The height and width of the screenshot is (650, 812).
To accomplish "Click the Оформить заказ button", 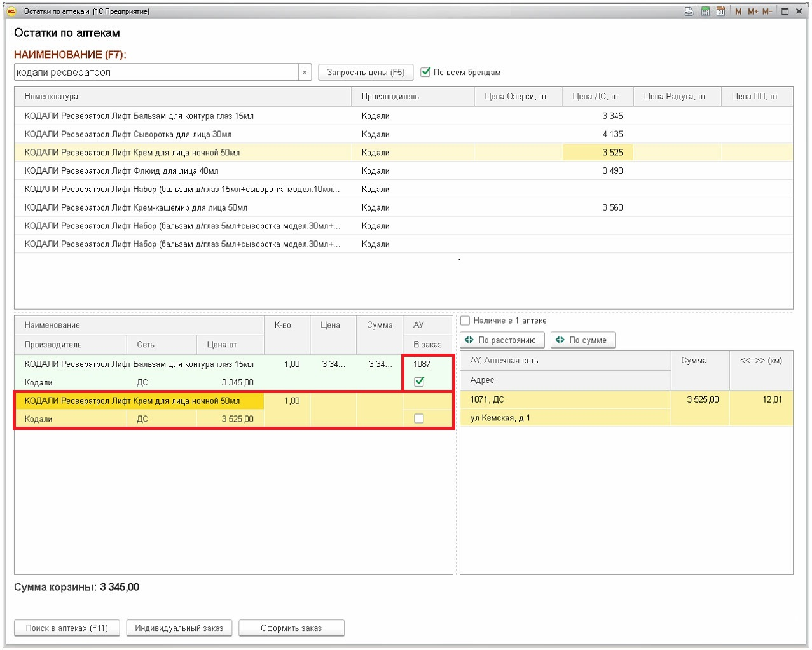I will pos(291,628).
